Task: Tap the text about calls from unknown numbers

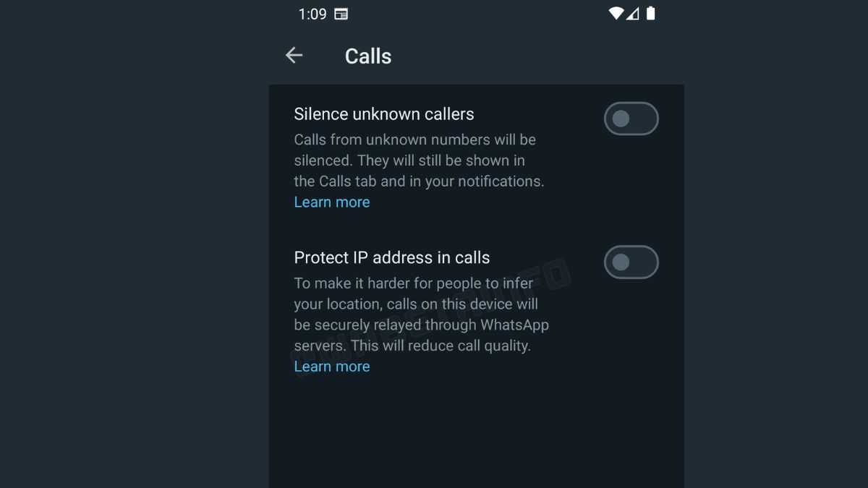Action: 420,160
